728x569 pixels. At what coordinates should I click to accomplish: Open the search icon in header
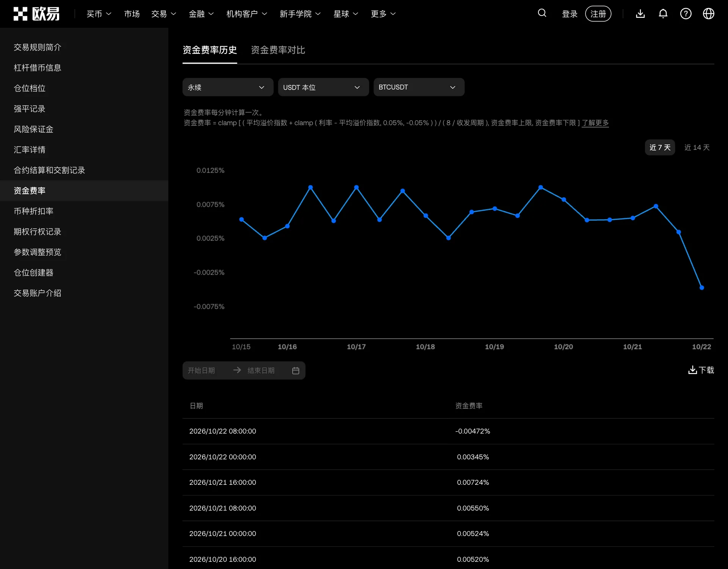[542, 13]
